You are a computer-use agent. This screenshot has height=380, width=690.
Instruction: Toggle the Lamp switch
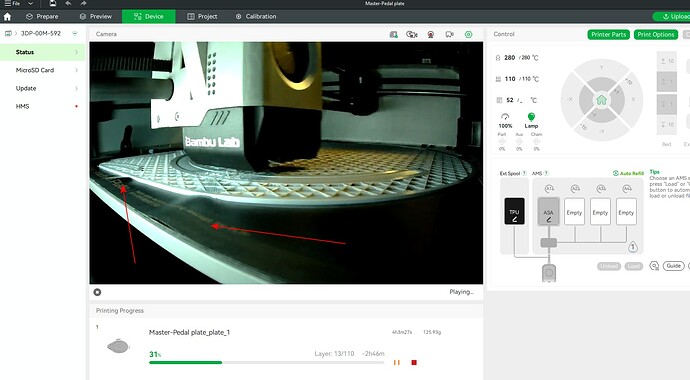pyautogui.click(x=531, y=120)
